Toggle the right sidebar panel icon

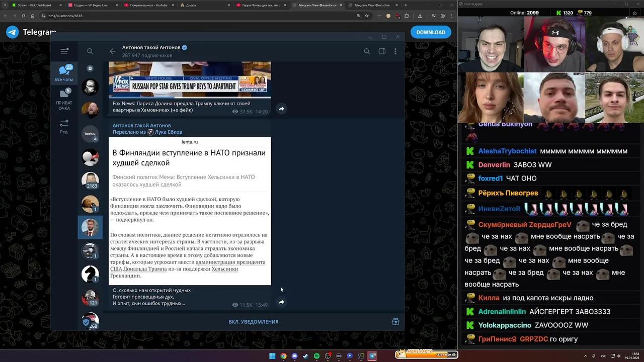pyautogui.click(x=382, y=51)
